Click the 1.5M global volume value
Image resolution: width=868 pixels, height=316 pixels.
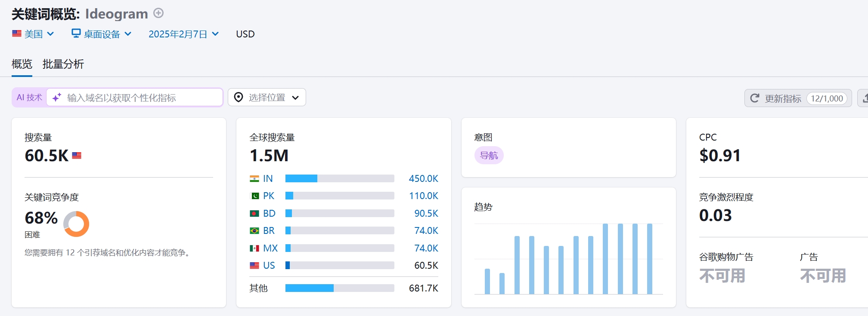pyautogui.click(x=269, y=156)
